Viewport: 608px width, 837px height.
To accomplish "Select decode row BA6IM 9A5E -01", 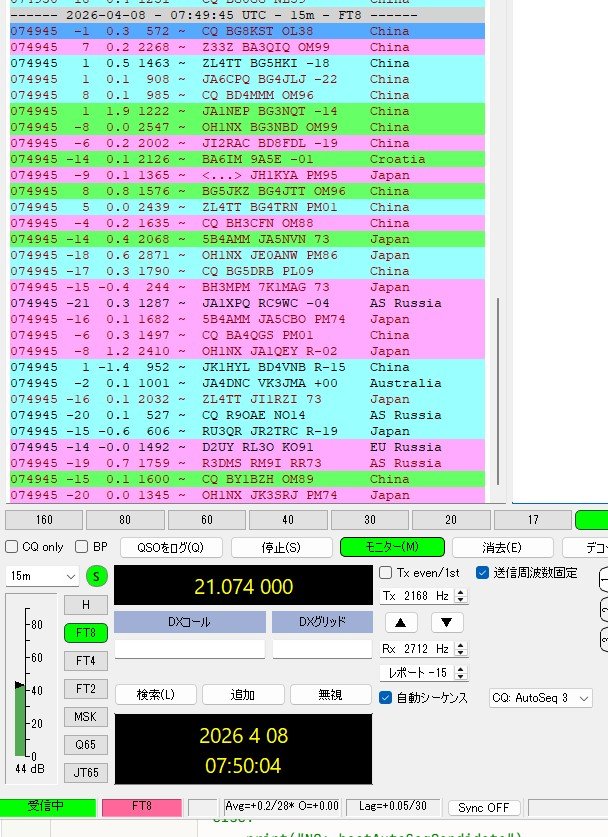I will pyautogui.click(x=247, y=159).
